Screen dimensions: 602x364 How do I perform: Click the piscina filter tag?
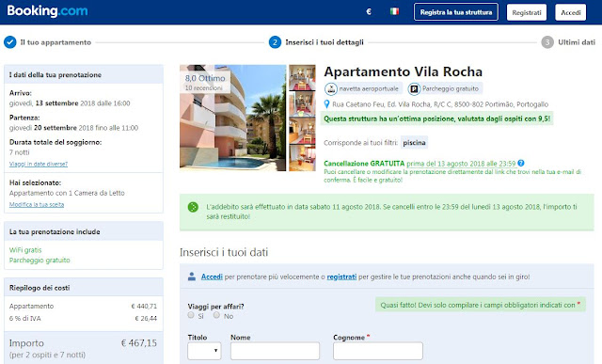click(414, 142)
